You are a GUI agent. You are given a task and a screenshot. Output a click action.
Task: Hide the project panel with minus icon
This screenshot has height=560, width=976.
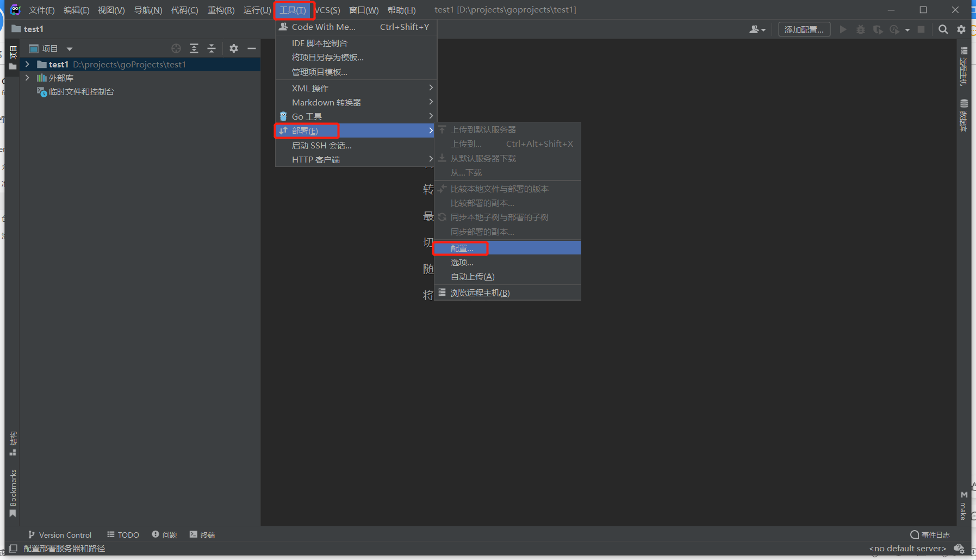252,48
